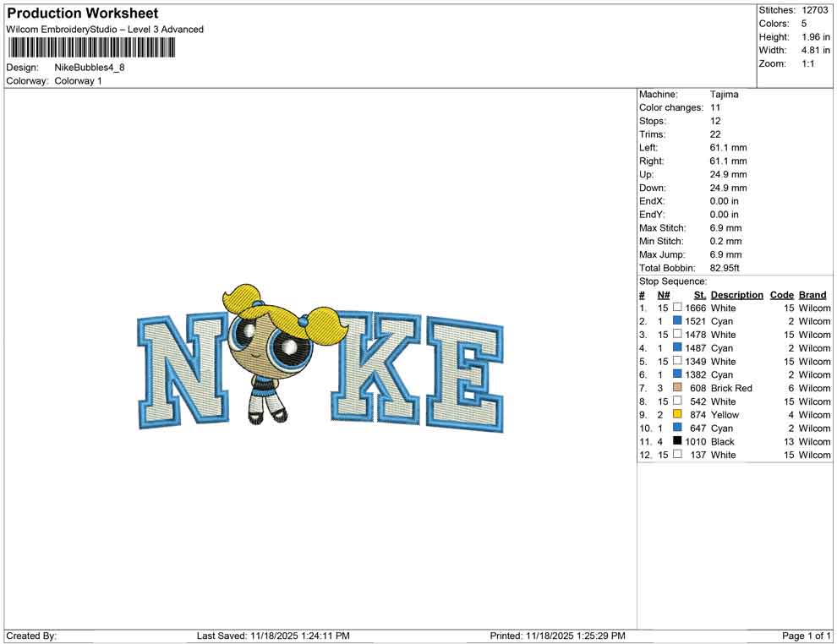Click the design name "NikeBubbles4_8"

(90, 68)
